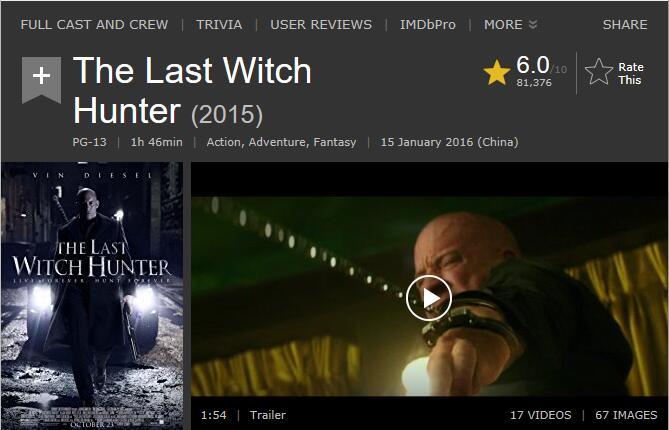Viewport: 669px width, 430px height.
Task: Expand the MORE dropdown menu
Action: click(x=510, y=25)
